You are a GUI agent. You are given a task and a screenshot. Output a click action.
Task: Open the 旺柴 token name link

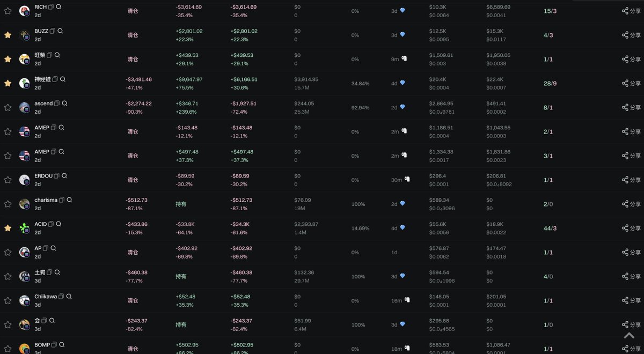[x=40, y=55]
